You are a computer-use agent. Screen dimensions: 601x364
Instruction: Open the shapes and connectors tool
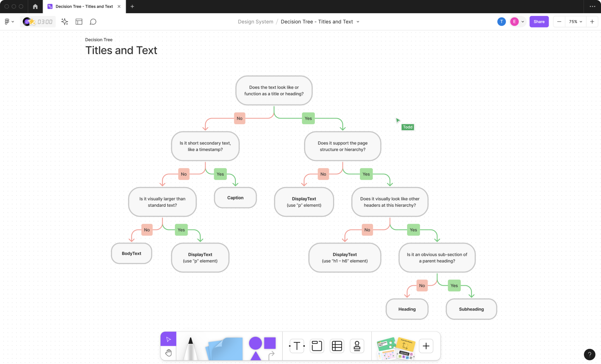(262, 347)
